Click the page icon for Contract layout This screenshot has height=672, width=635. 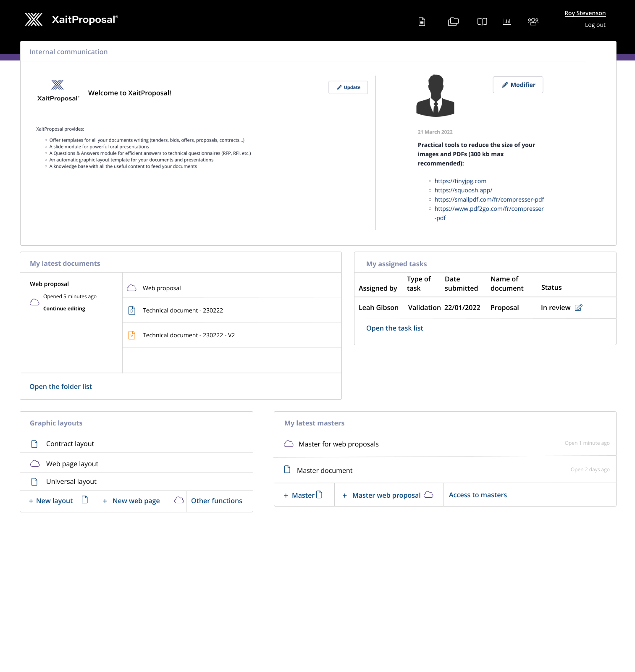tap(34, 444)
